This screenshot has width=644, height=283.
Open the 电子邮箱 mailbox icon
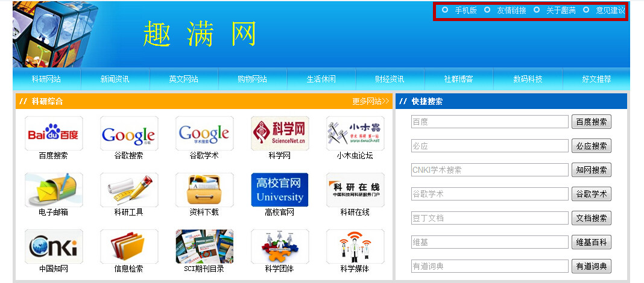[x=54, y=190]
